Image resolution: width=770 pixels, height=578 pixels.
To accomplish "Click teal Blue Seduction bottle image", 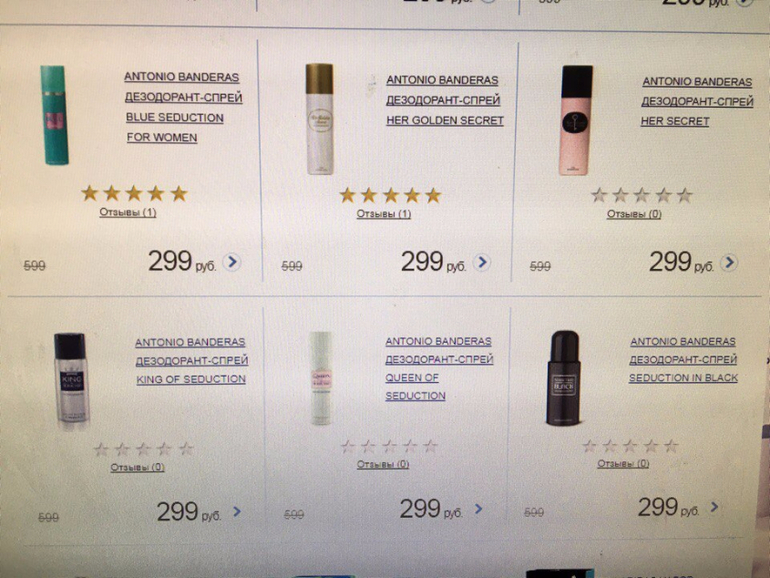I will click(54, 115).
